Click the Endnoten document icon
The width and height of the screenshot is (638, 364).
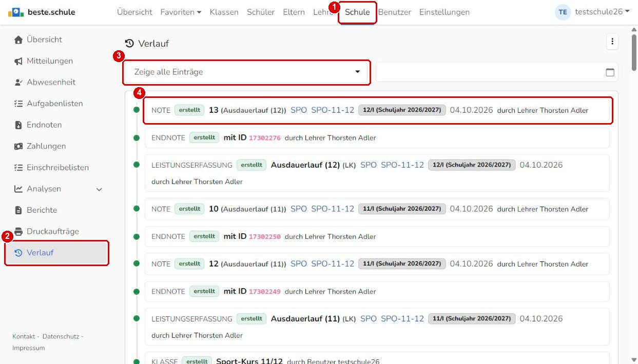click(18, 125)
